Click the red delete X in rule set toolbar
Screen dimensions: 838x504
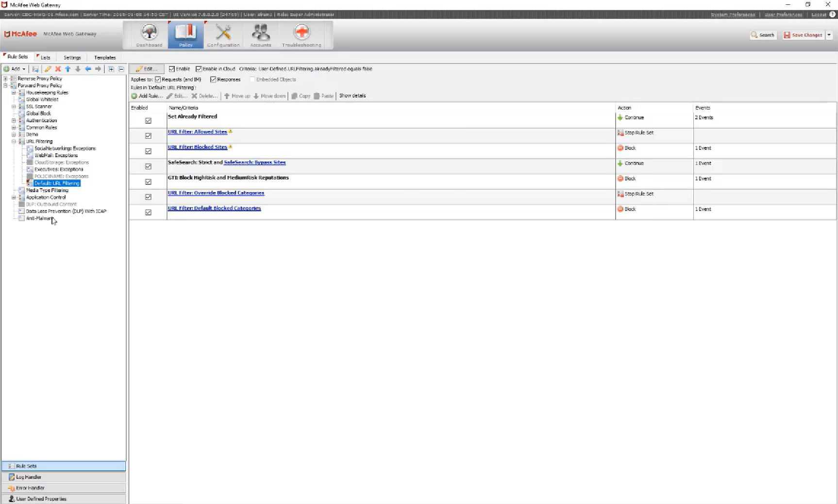tap(58, 69)
